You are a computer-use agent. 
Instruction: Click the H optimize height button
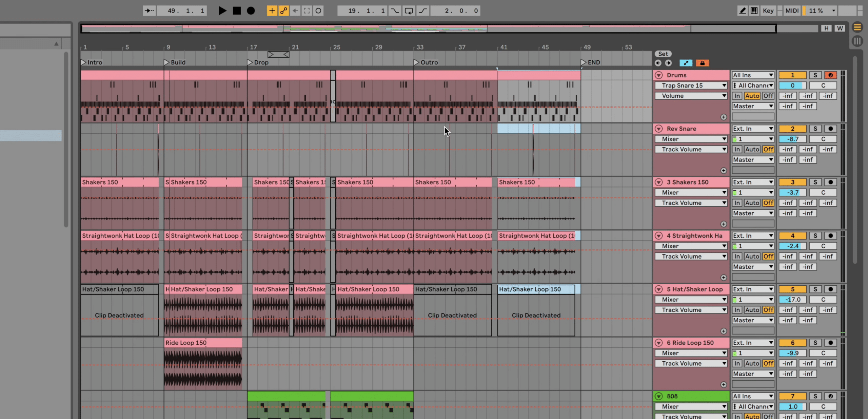pyautogui.click(x=826, y=28)
